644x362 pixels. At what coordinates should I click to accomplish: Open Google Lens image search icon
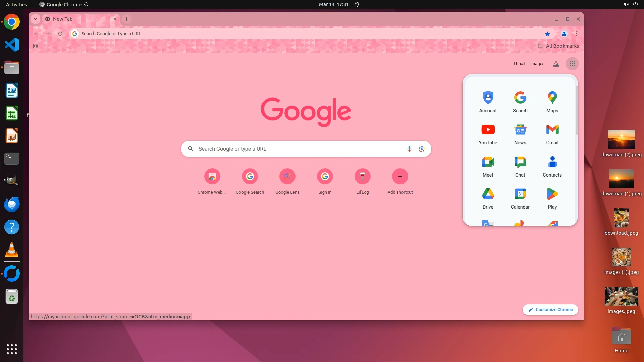[422, 149]
